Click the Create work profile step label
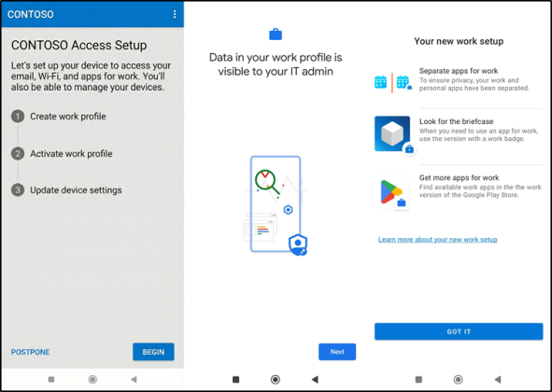The height and width of the screenshot is (392, 552). tap(68, 117)
